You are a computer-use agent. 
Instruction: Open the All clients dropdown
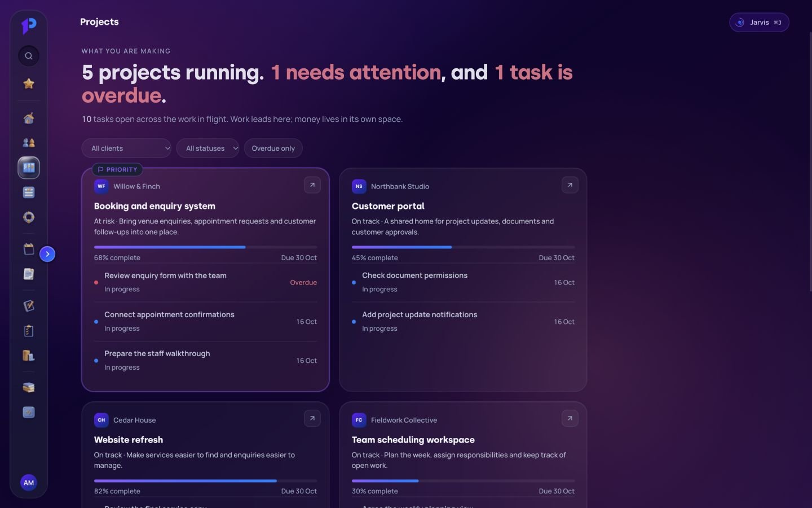(126, 148)
